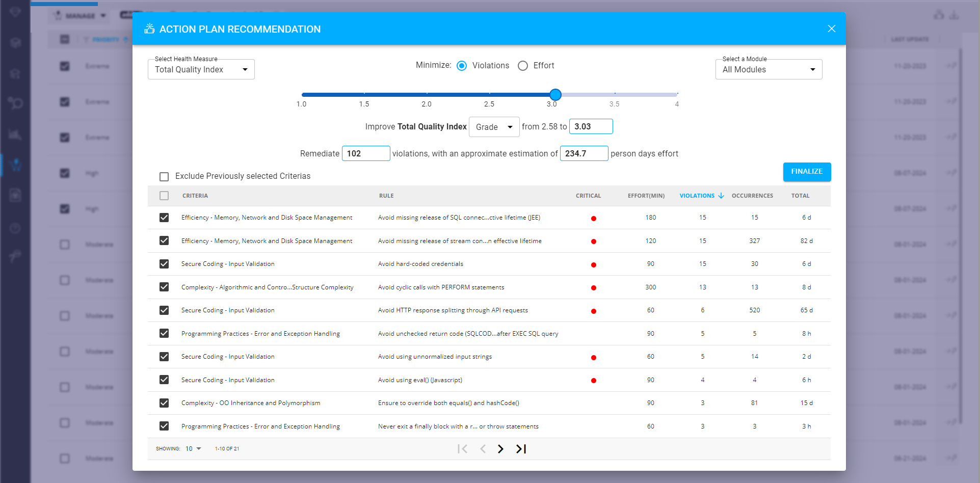Click critical red dot for eval() Javascript rule
This screenshot has width=980, height=483.
[x=594, y=381]
